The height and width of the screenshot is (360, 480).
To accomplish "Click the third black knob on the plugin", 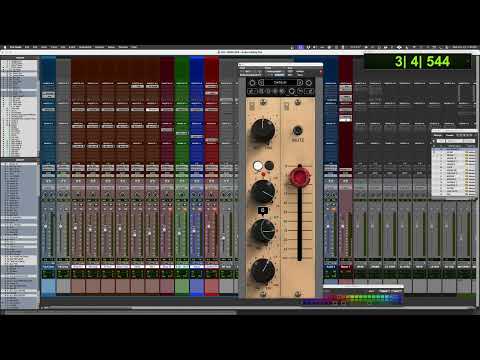I will point(263,230).
